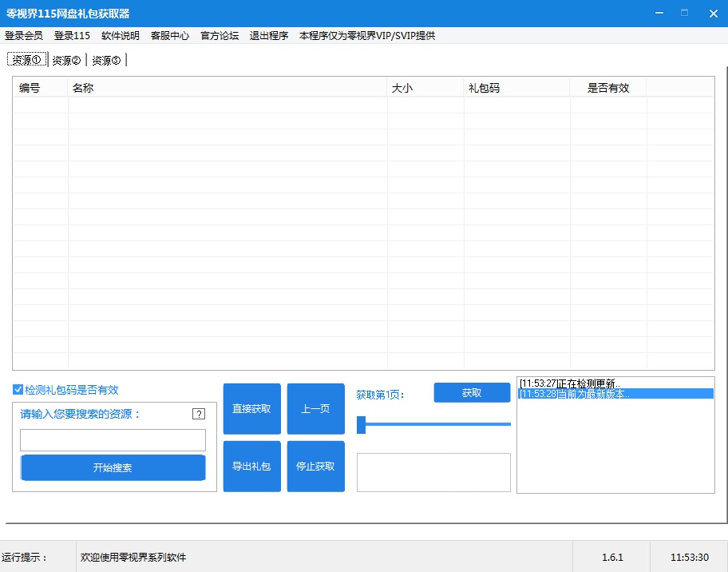Switch to the 资源② tab

[65, 59]
